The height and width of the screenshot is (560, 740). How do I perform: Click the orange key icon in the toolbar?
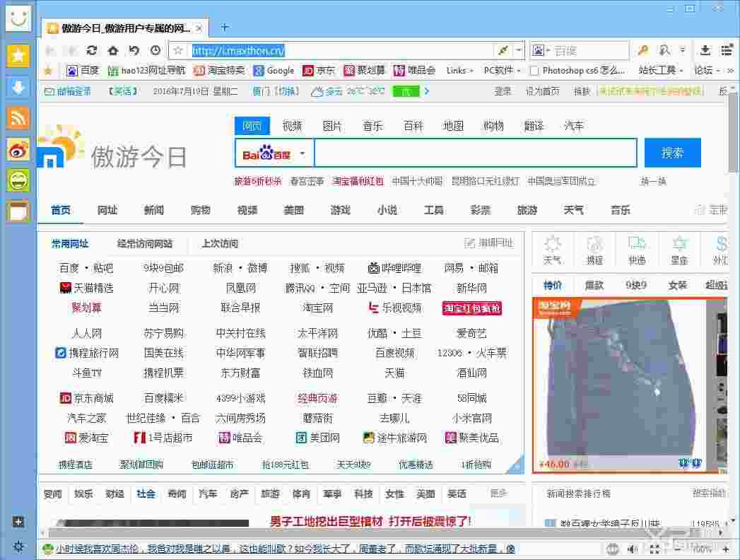point(642,50)
